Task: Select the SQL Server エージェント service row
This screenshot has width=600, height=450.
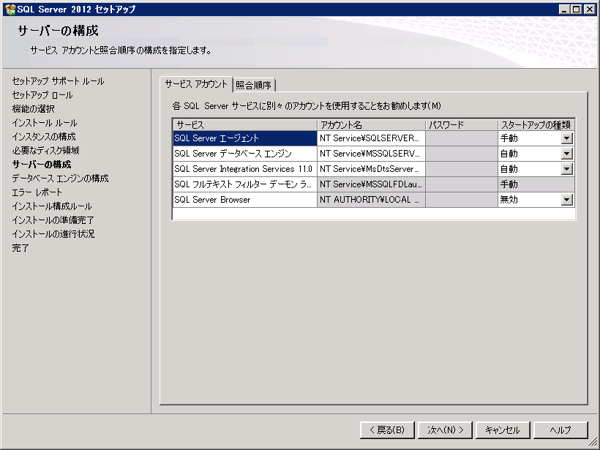Action: (x=245, y=138)
